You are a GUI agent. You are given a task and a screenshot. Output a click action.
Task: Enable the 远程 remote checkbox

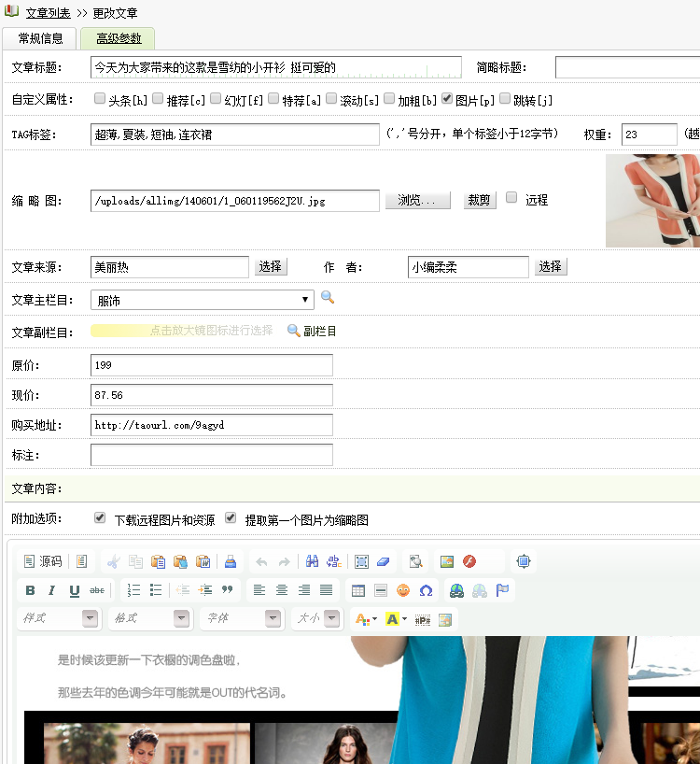(x=511, y=197)
